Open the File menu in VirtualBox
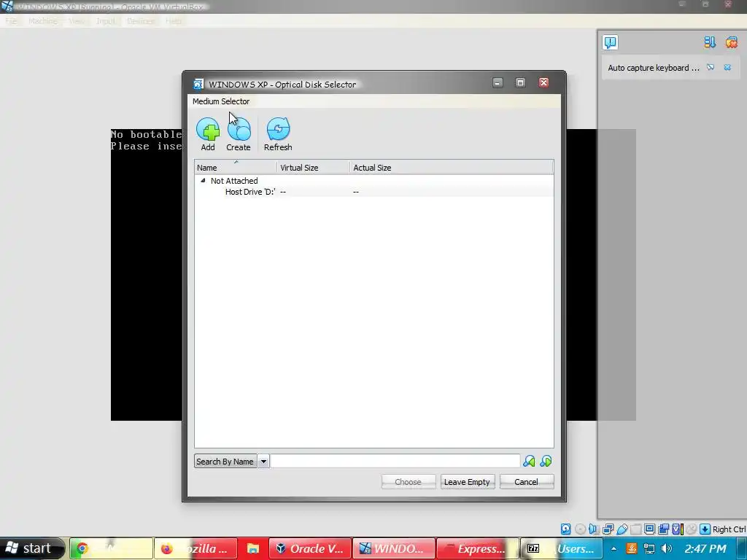The height and width of the screenshot is (560, 747). 11,21
